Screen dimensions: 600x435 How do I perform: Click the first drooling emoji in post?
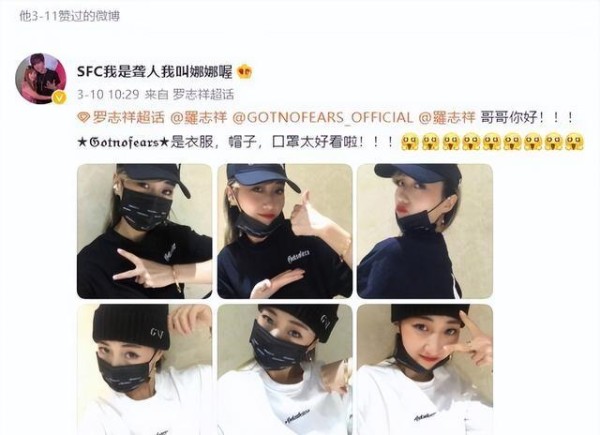[409, 142]
